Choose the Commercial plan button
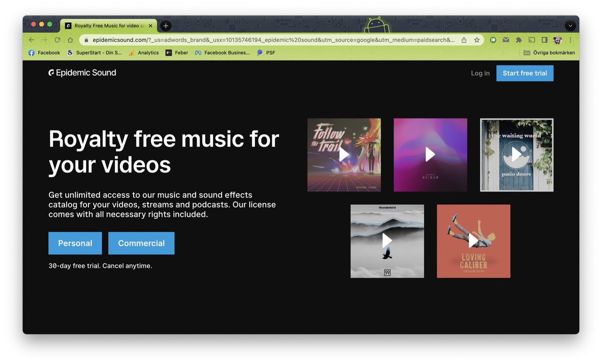Image resolution: width=602 pixels, height=364 pixels. click(x=141, y=243)
